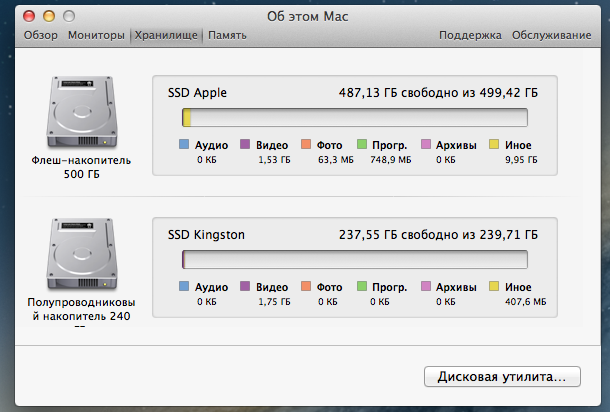The width and height of the screenshot is (610, 412).
Task: Select the Хранилище tab
Action: 166,35
